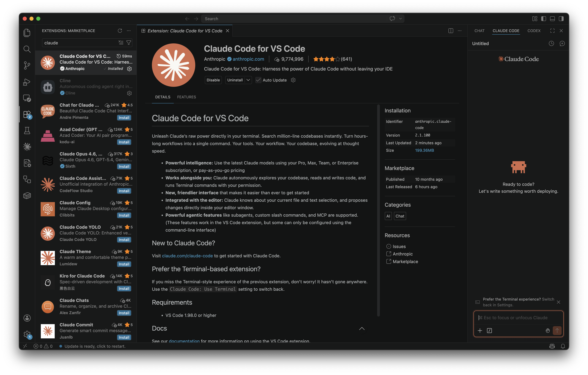Show Claude Code session history
The height and width of the screenshot is (375, 588).
pos(551,44)
